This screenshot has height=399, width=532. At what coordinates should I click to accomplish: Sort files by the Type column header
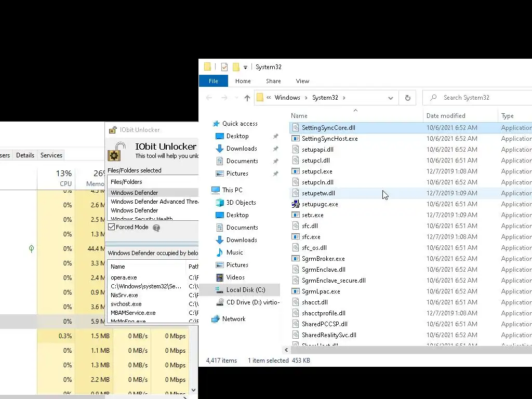(x=507, y=116)
